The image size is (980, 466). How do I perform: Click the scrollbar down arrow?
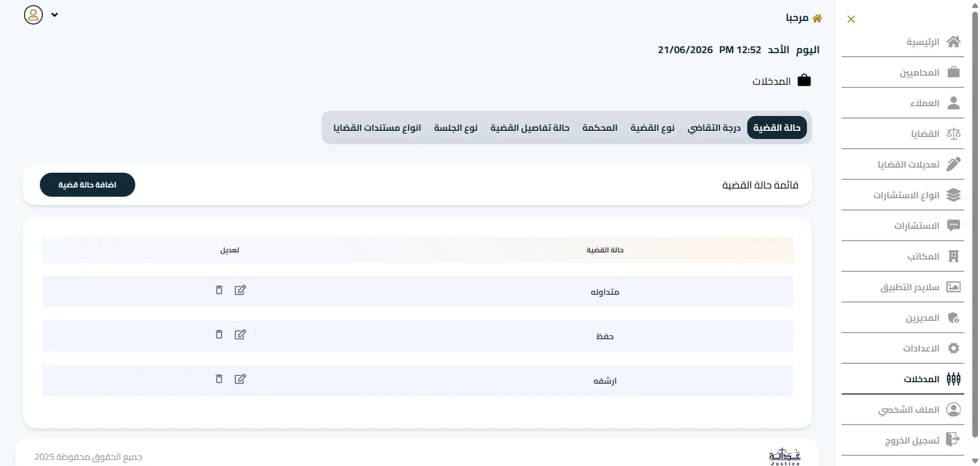click(974, 461)
